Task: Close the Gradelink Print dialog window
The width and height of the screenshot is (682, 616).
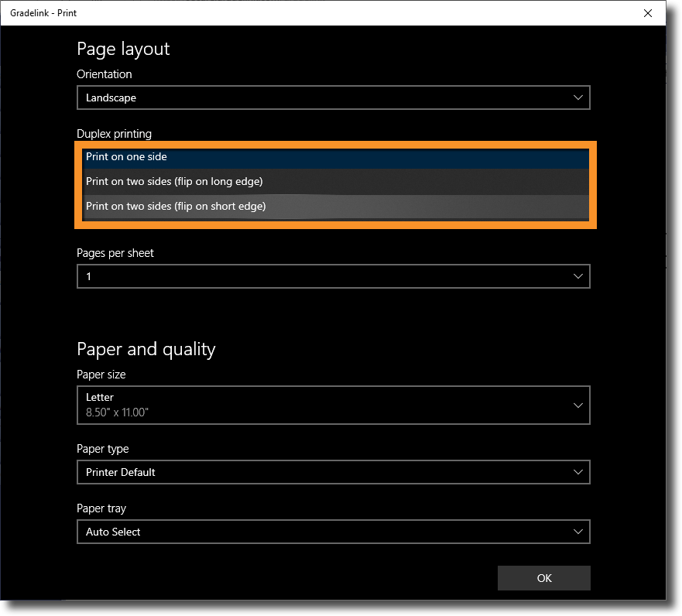Action: click(648, 12)
